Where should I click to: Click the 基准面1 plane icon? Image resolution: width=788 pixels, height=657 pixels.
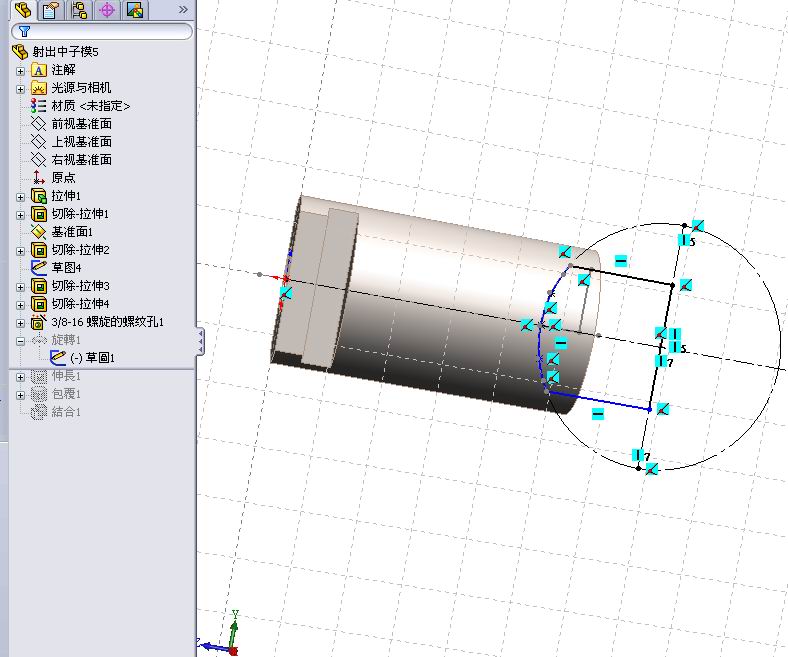39,232
